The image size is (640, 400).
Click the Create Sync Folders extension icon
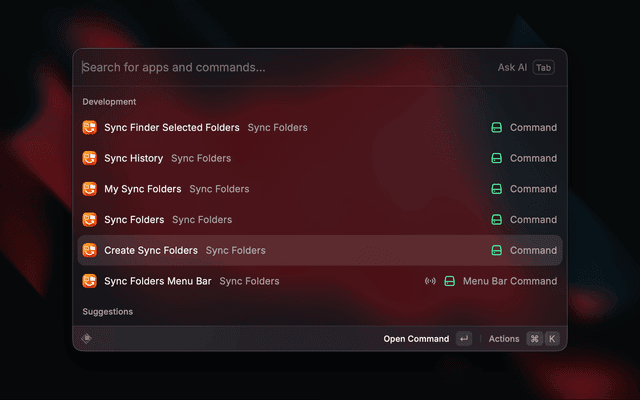pyautogui.click(x=89, y=250)
